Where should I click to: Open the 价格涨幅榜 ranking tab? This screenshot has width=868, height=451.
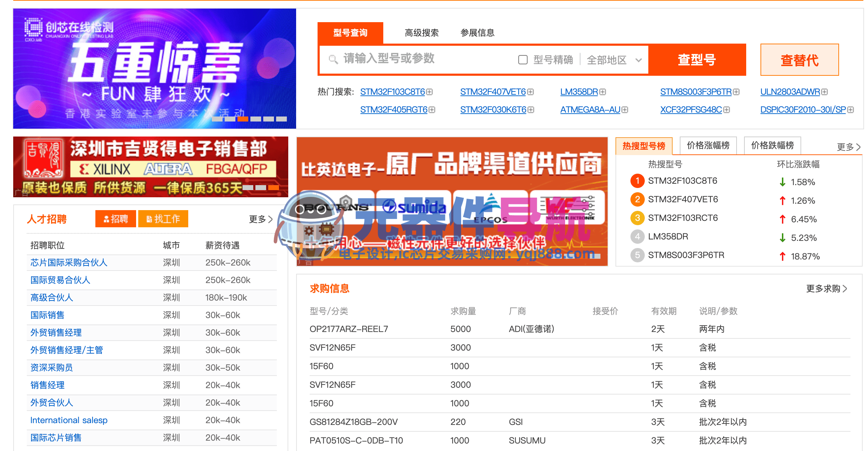(708, 145)
